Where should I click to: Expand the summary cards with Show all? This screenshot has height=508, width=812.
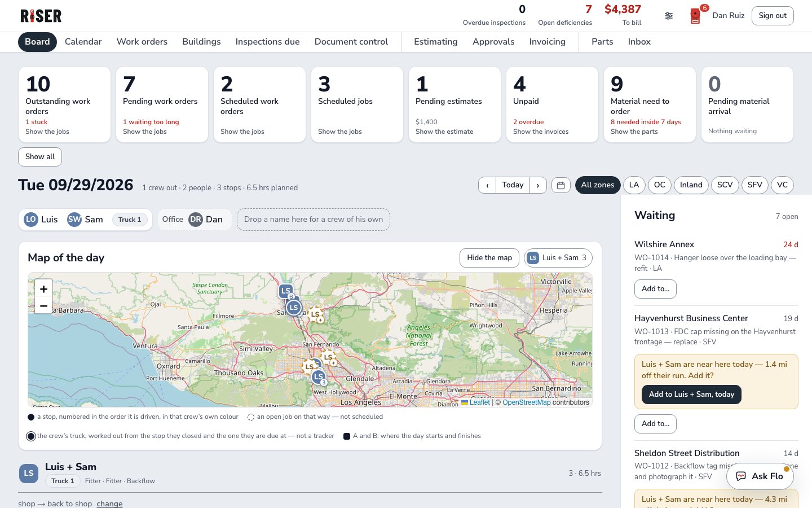(40, 157)
